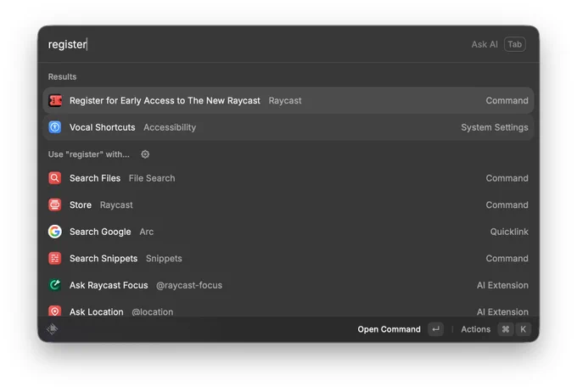Click the Accessibility subtitle text
The image size is (577, 392).
pos(170,127)
